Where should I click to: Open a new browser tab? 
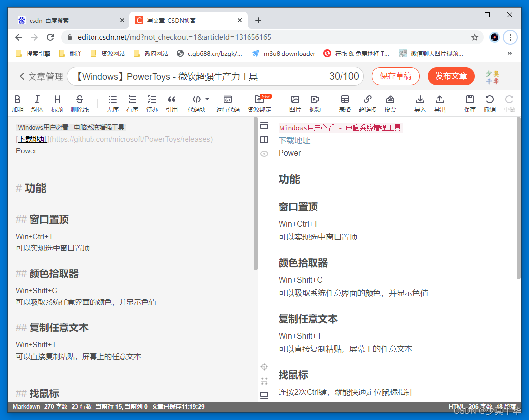pos(258,20)
